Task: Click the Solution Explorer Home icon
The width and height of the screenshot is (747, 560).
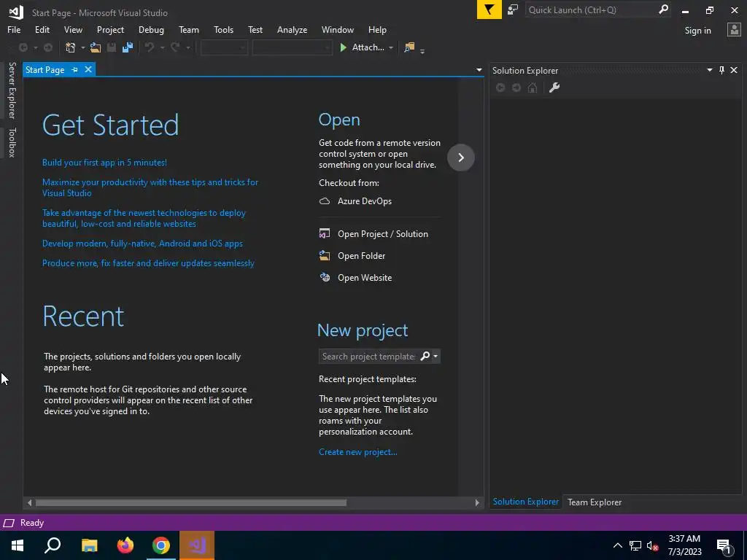Action: (533, 87)
